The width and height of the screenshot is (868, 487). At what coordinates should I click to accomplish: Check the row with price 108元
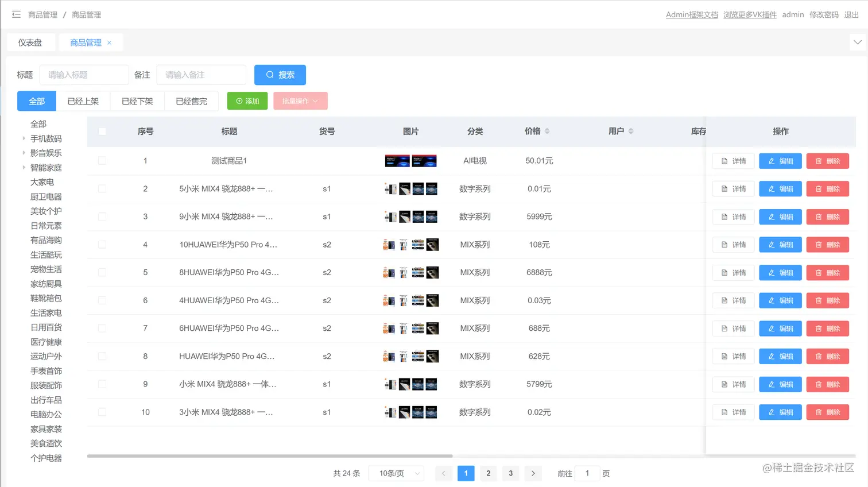(102, 245)
